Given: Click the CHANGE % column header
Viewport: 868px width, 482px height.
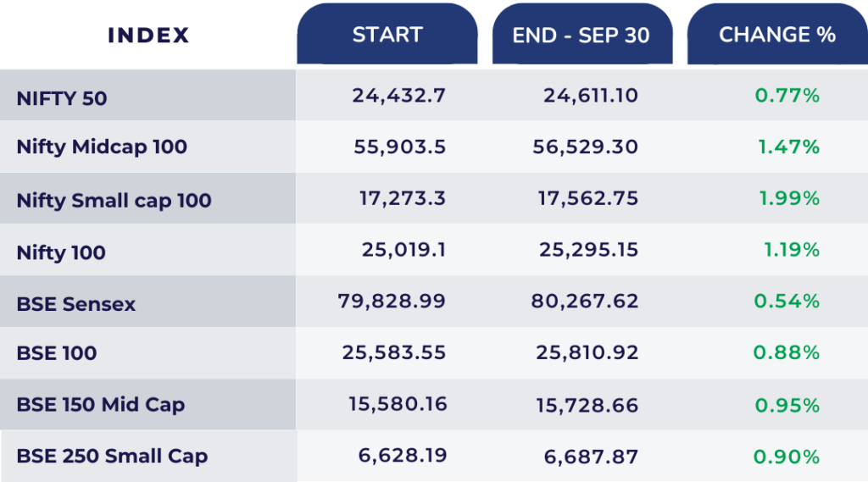Looking at the screenshot, I should pyautogui.click(x=776, y=35).
